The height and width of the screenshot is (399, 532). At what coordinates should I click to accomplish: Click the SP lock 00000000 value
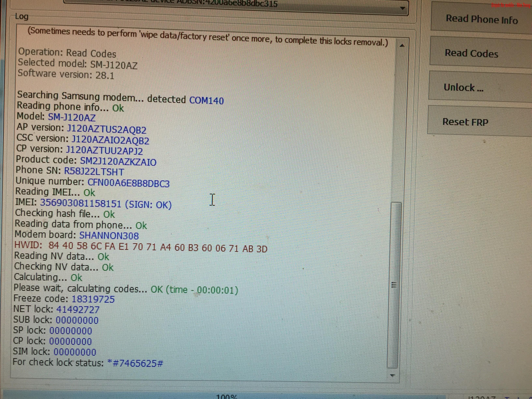[71, 331]
